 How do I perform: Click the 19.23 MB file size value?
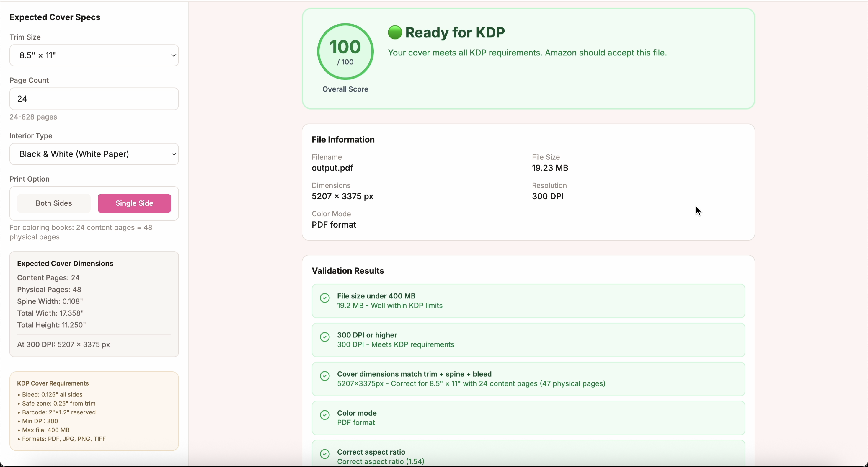click(x=550, y=168)
